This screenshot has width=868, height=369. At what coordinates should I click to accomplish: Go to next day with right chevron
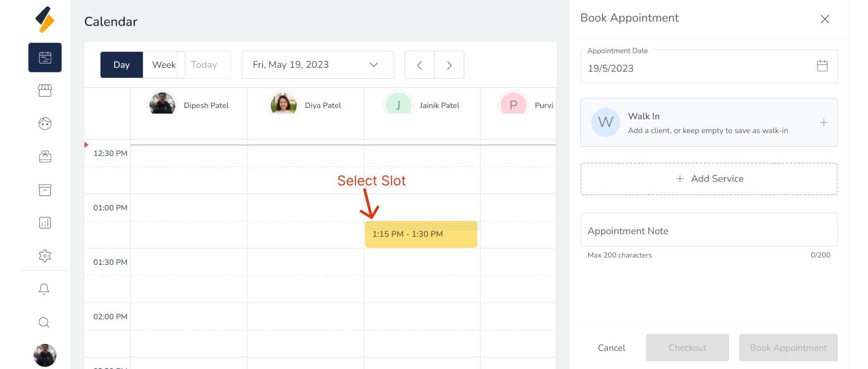click(449, 65)
